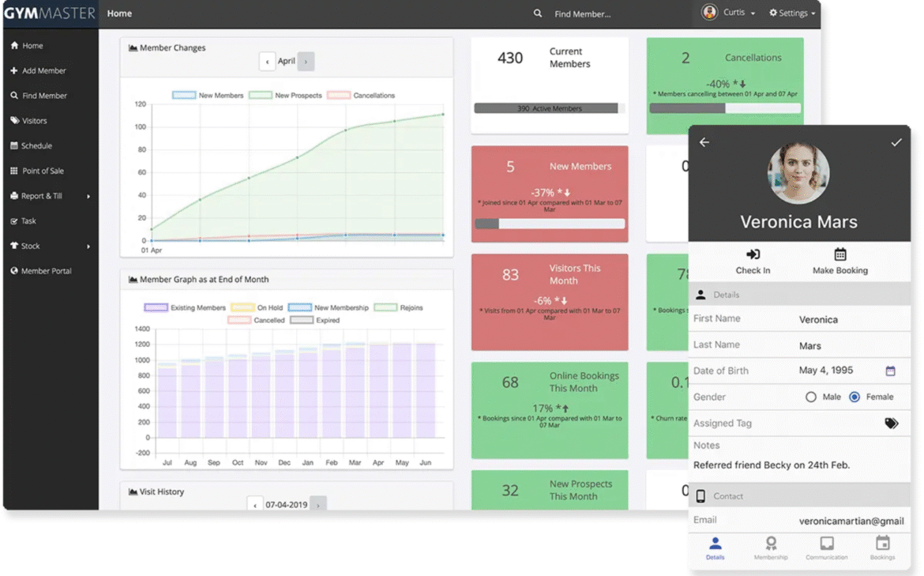Image resolution: width=924 pixels, height=576 pixels.
Task: Click the Check In icon
Action: [753, 254]
